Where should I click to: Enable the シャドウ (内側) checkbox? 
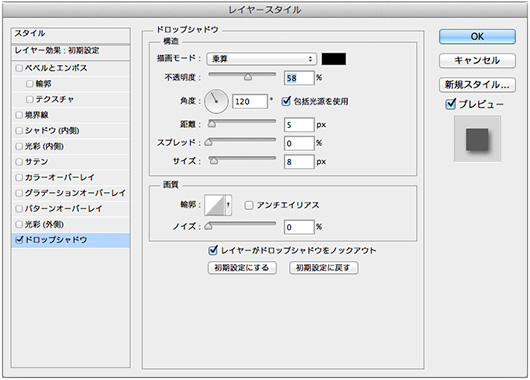(x=19, y=130)
